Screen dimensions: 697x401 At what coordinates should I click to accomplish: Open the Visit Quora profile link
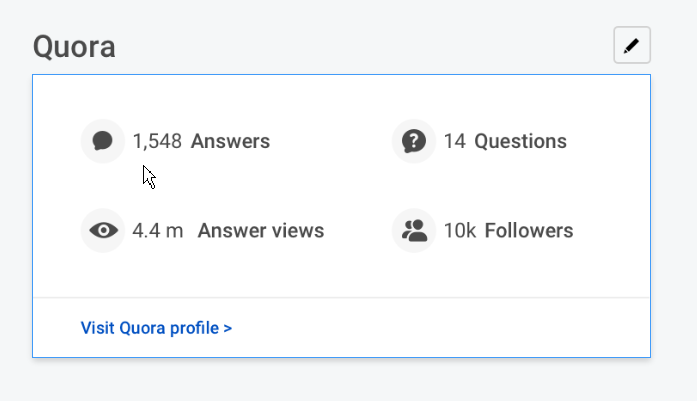[156, 327]
